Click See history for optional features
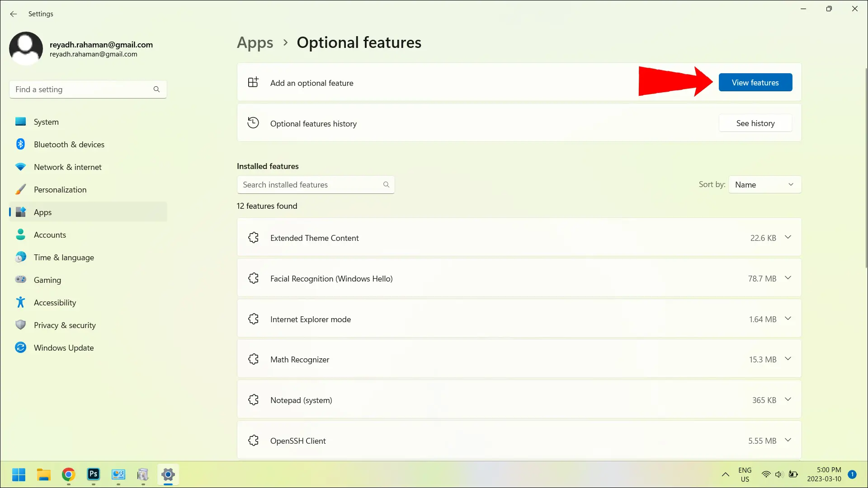 tap(755, 123)
